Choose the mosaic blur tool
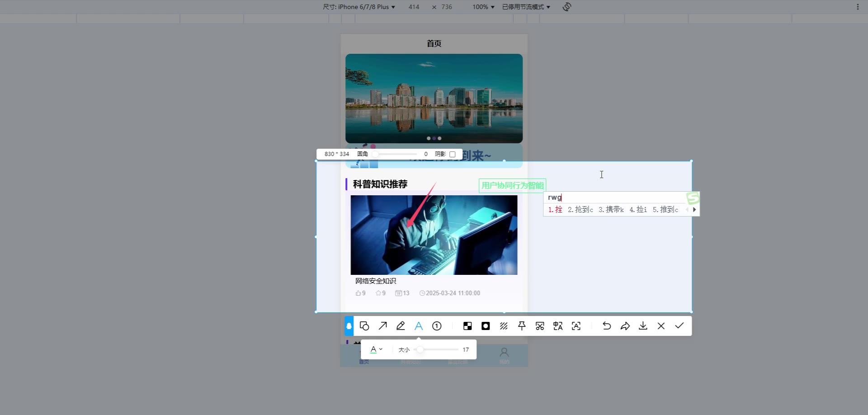This screenshot has width=868, height=415. (x=467, y=326)
